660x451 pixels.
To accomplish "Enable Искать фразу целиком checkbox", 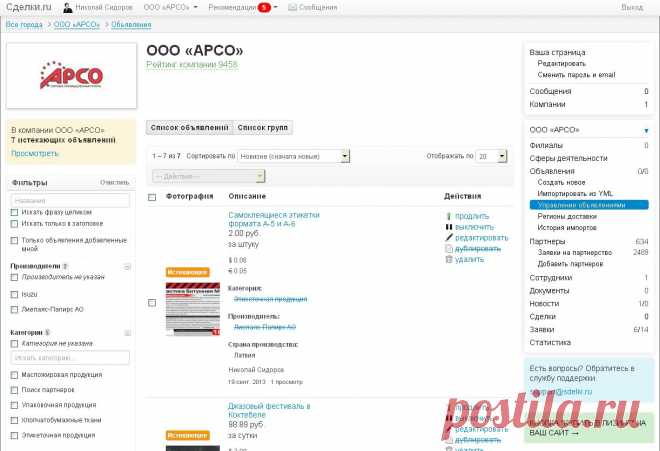I will pos(14,212).
